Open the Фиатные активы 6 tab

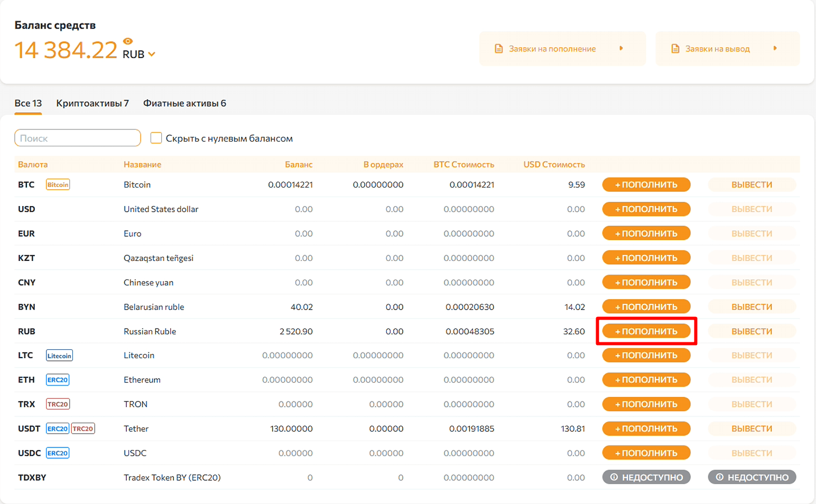click(184, 103)
